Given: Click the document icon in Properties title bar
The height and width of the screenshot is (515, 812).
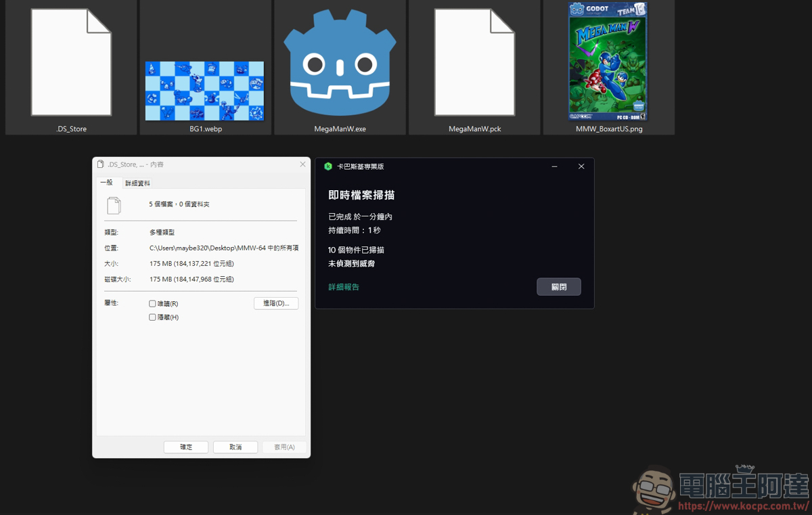Looking at the screenshot, I should point(101,164).
